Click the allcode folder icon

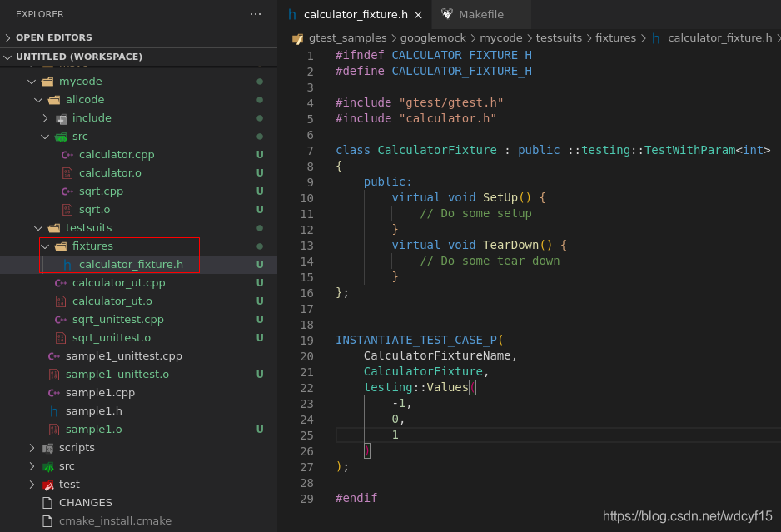point(54,100)
